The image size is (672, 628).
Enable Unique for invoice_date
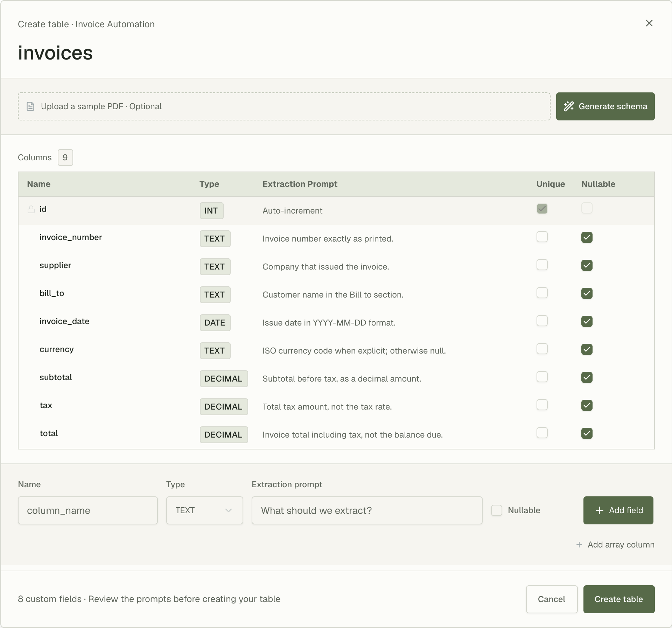click(542, 321)
